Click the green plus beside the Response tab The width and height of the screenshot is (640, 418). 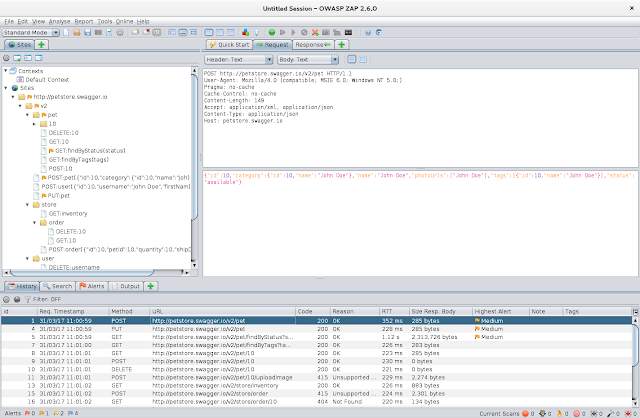pos(342,45)
